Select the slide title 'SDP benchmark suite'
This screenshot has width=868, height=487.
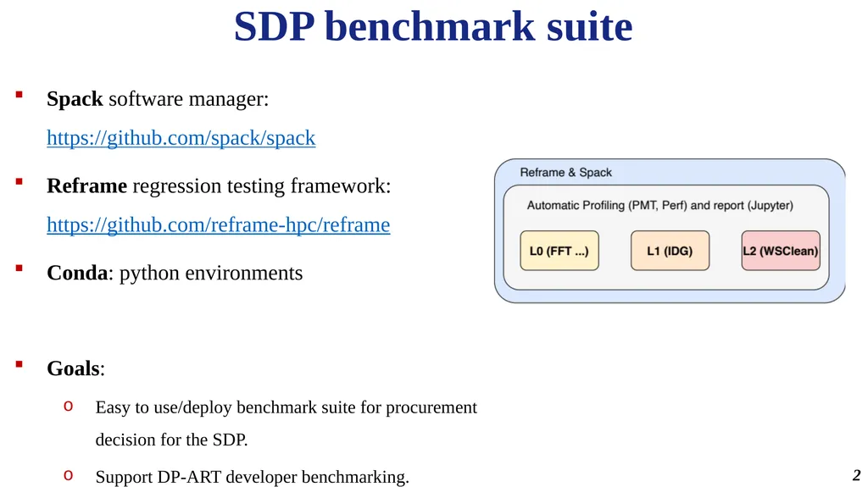[x=433, y=26]
